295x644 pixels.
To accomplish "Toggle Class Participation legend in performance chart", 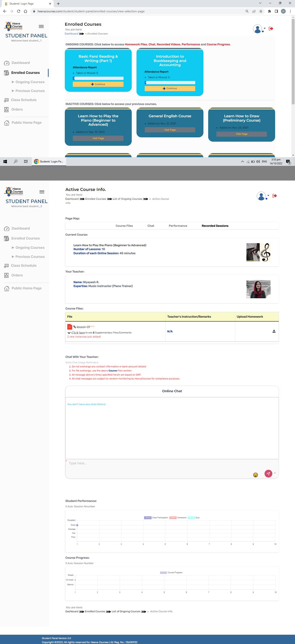I will pos(156,517).
